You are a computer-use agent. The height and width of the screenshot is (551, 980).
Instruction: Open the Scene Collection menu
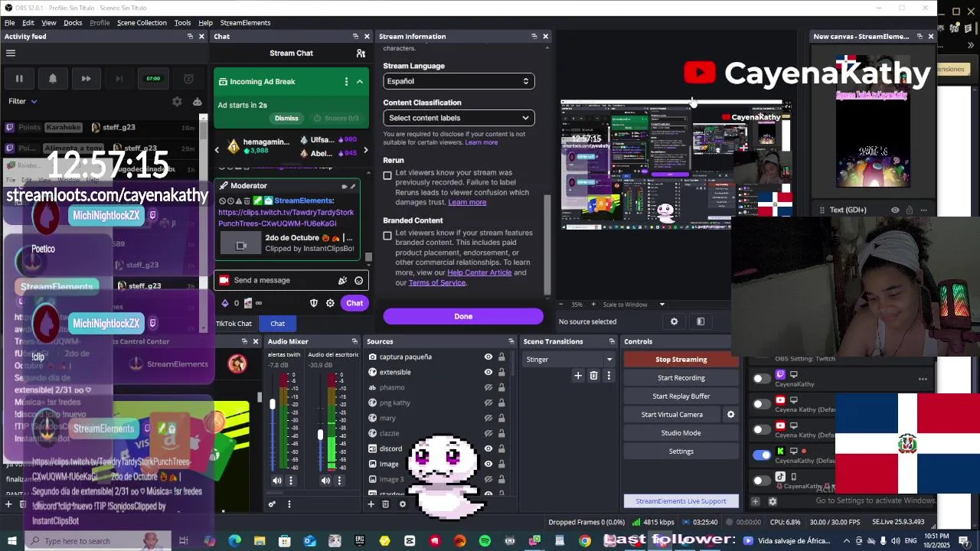tap(142, 23)
